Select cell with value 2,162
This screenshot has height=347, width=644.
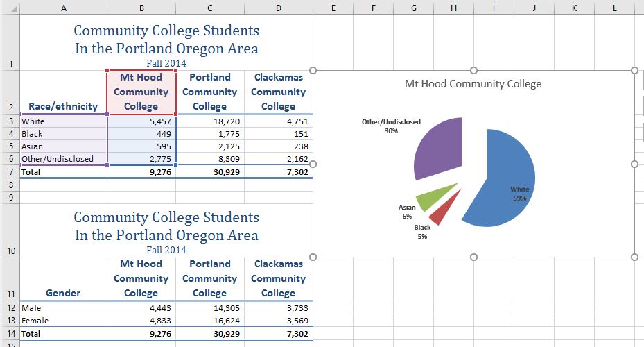click(x=279, y=159)
